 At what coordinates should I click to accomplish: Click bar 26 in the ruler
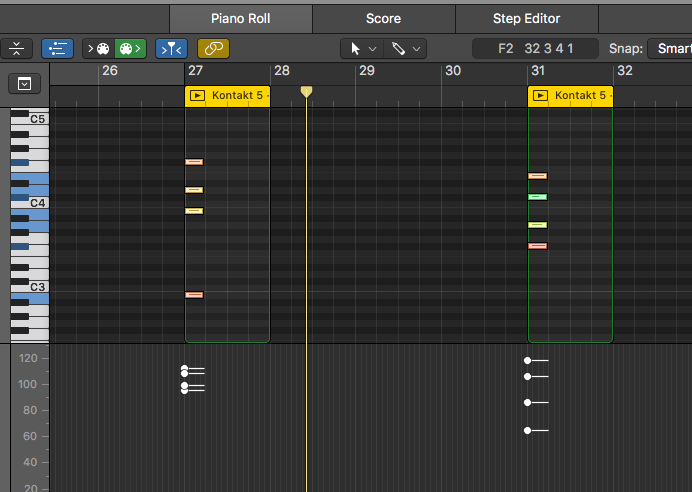[x=110, y=71]
